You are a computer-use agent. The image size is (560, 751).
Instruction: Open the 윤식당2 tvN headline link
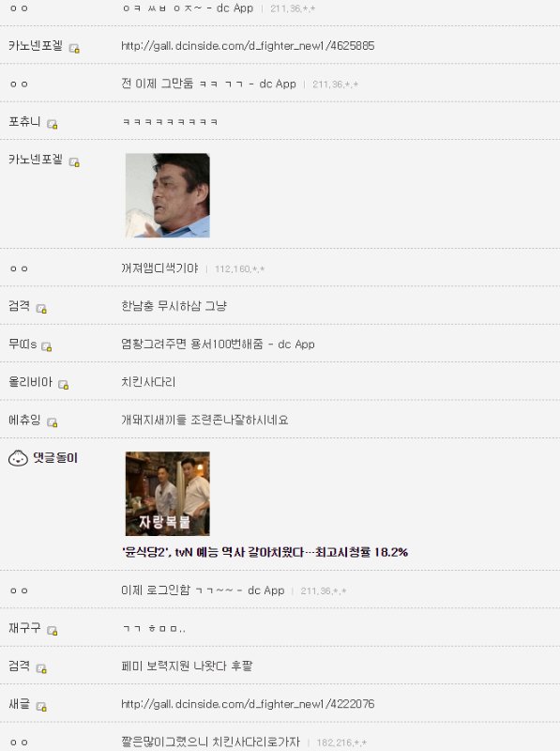tap(265, 552)
